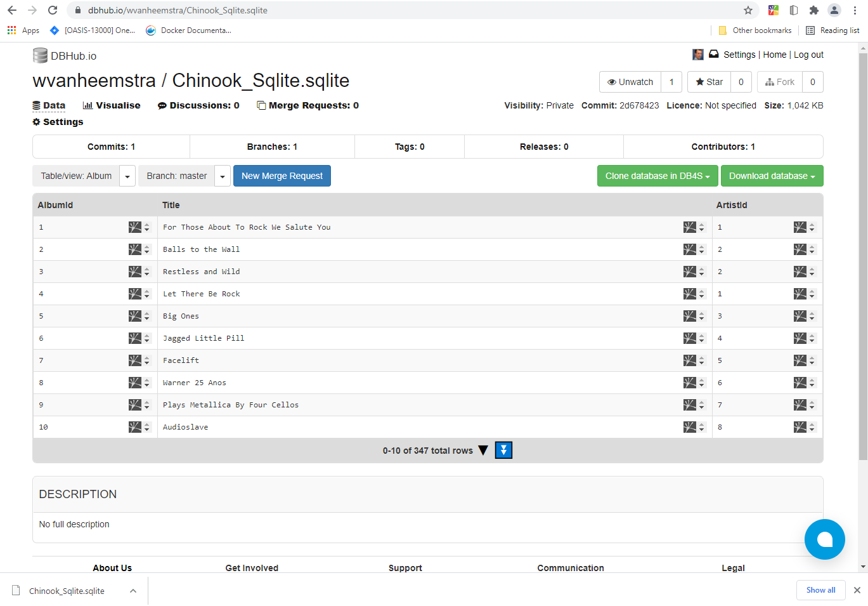Click the user avatar picture in the header
The image size is (868, 606).
(698, 55)
